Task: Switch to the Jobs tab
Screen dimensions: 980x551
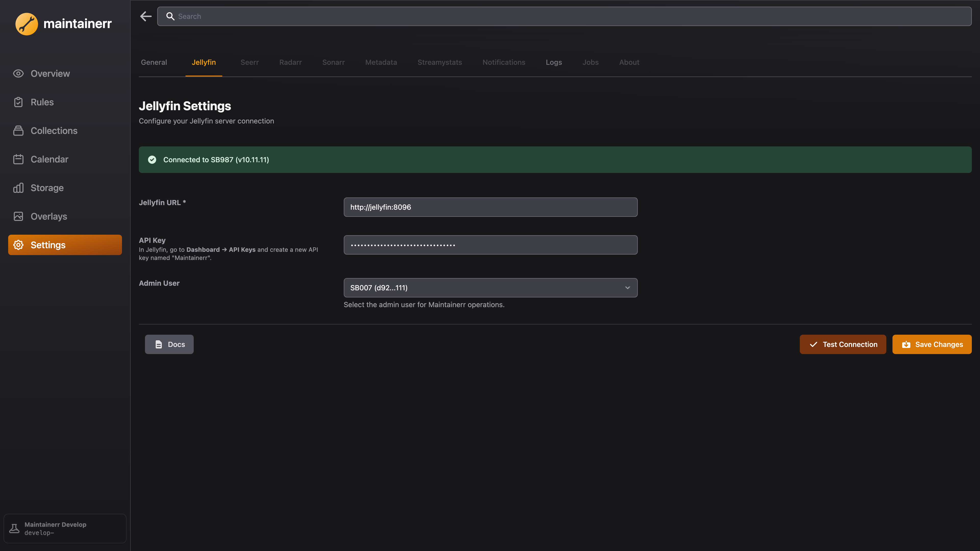Action: [x=591, y=62]
